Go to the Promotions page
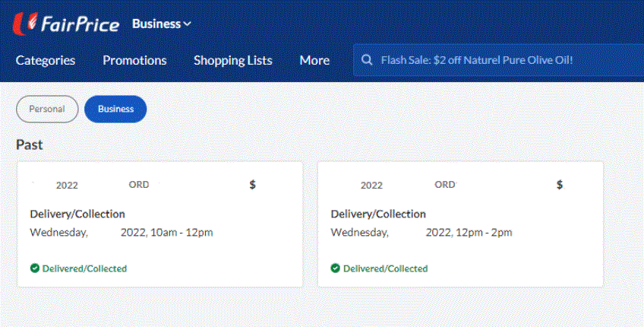644x327 pixels. pos(134,60)
